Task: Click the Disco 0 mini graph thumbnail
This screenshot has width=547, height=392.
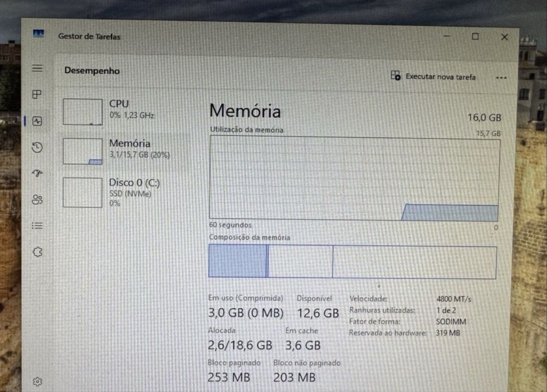Action: (82, 192)
